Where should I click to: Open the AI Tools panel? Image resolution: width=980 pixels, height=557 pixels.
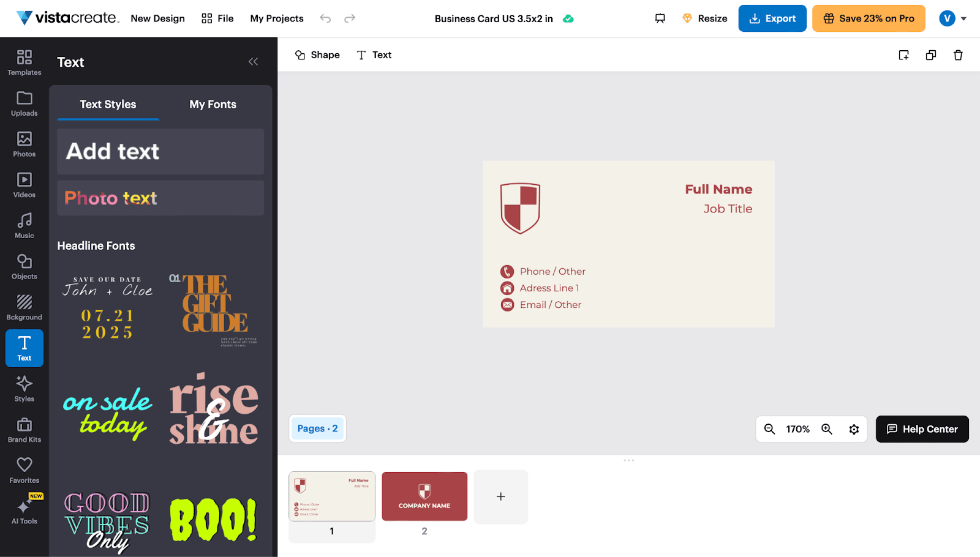coord(24,511)
